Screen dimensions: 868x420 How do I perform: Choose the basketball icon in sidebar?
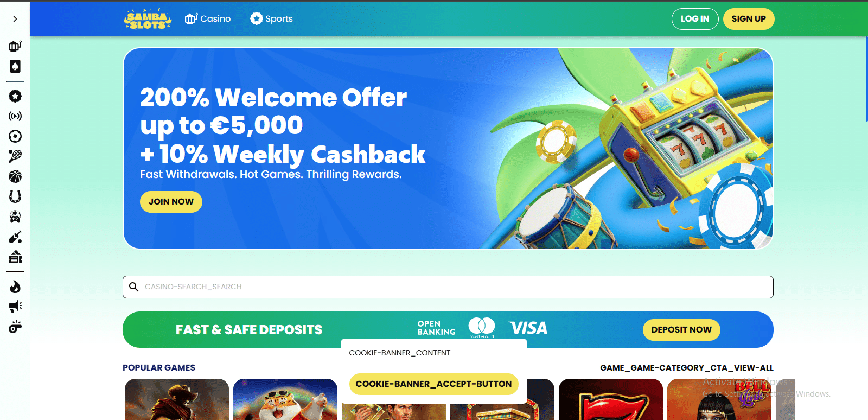15,176
